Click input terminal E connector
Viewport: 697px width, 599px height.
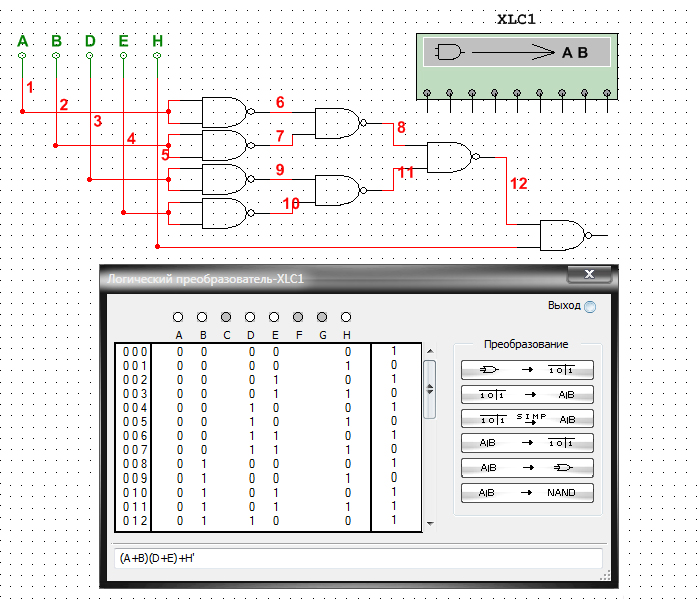click(x=124, y=56)
